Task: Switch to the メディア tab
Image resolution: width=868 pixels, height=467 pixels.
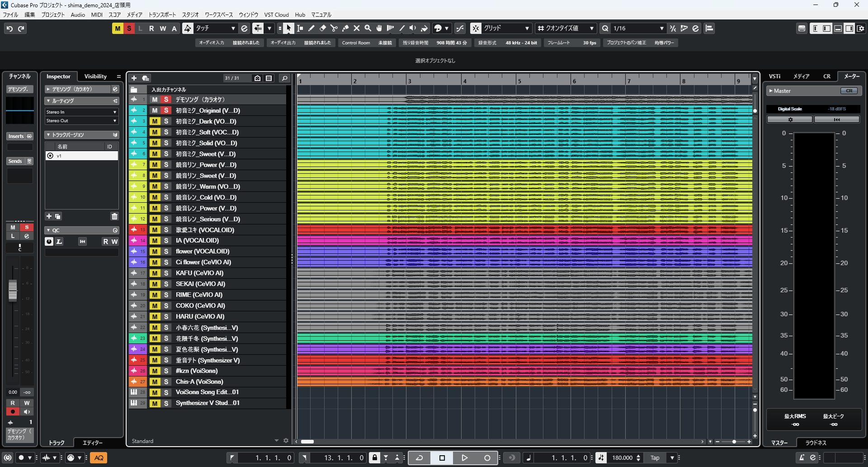Action: tap(801, 76)
